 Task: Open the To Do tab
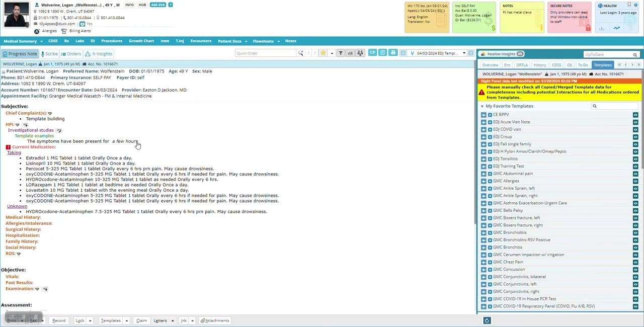pos(583,65)
